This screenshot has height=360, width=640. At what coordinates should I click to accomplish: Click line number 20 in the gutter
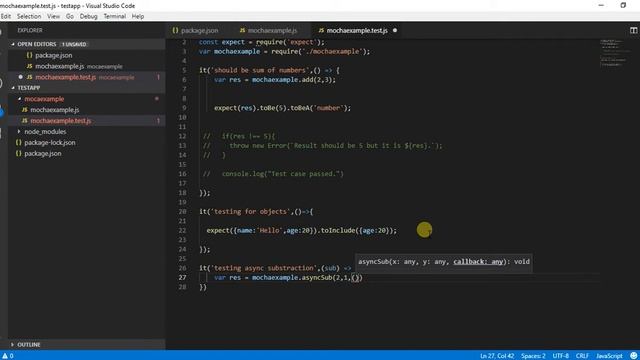[x=182, y=212]
